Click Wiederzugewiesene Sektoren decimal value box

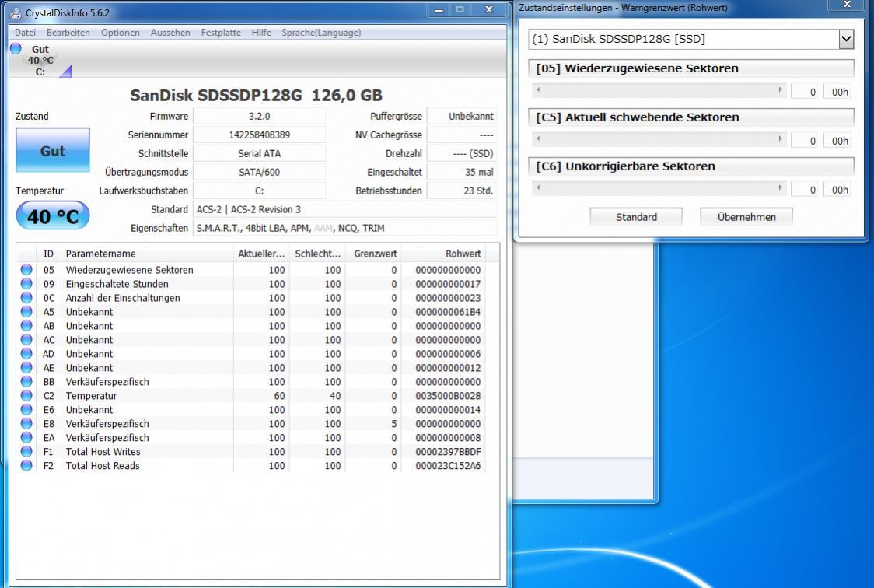pyautogui.click(x=804, y=92)
